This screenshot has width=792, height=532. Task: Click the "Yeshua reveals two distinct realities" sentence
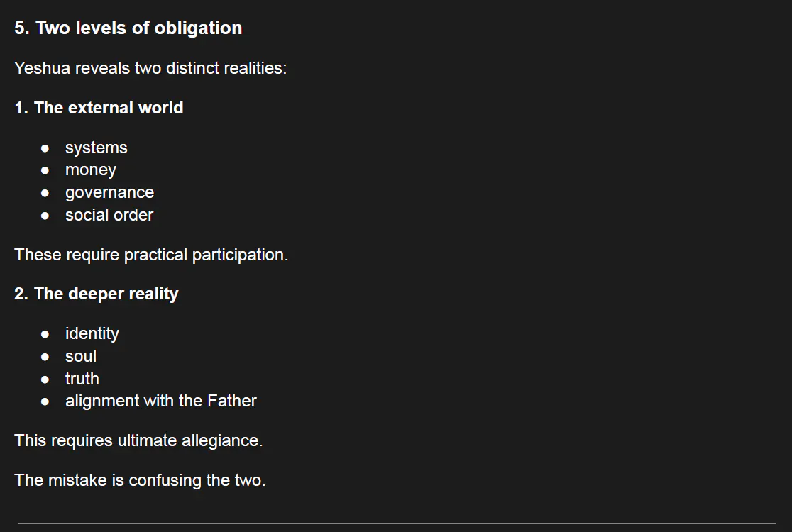150,68
